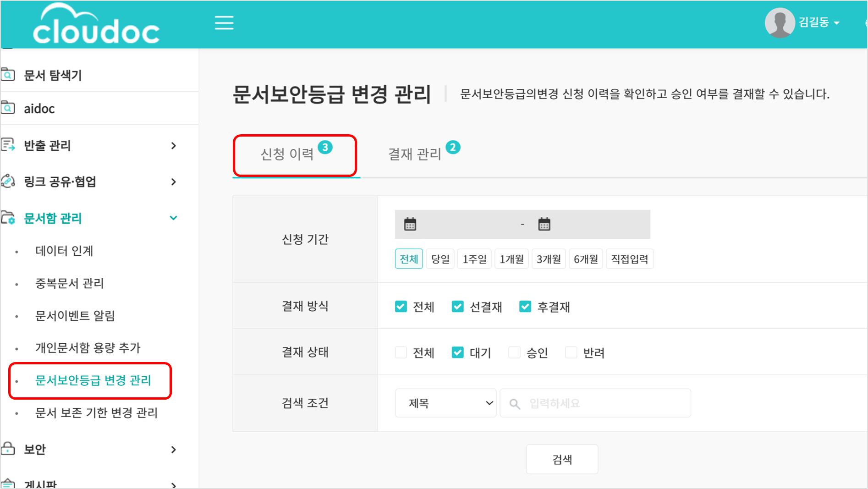
Task: Check the 승인 status checkbox
Action: tap(514, 352)
